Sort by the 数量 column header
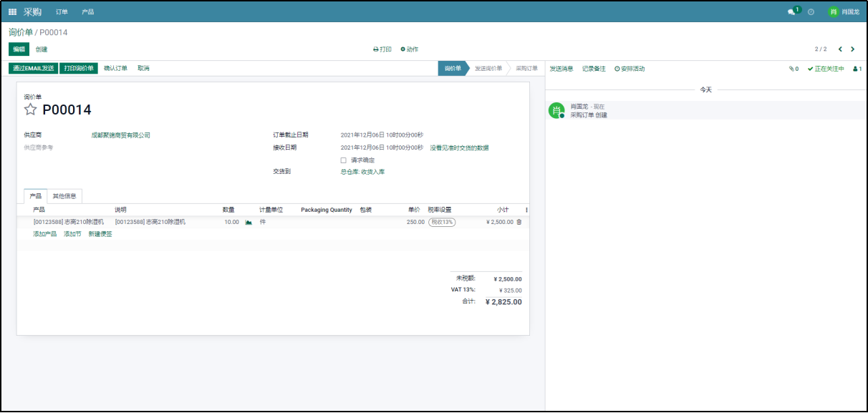 coord(228,210)
